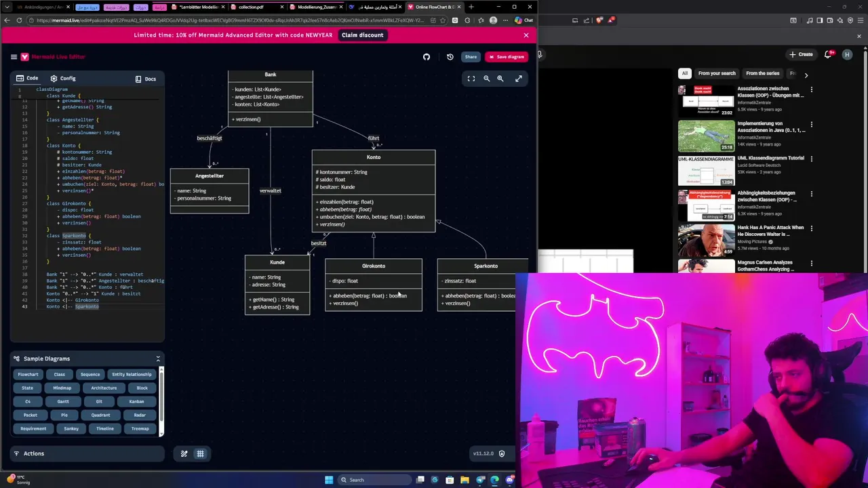Click the taskbar Search box
Viewport: 868px width, 488px height.
tap(375, 480)
